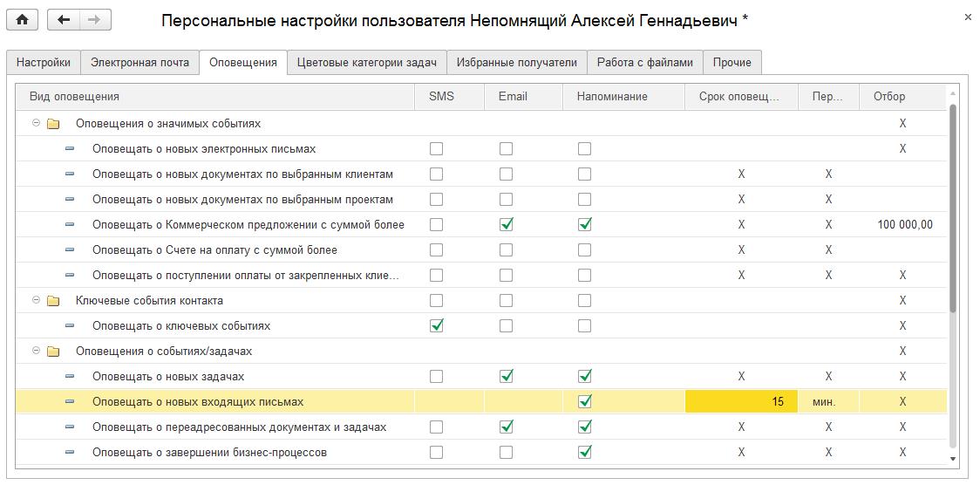Uncheck Email for 'Оповещать о Коммерческом предложении'
This screenshot has width=980, height=485.
(506, 225)
